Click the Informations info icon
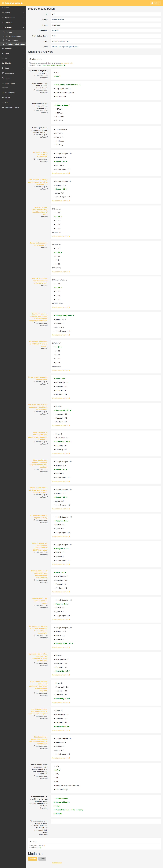 coord(30,59)
